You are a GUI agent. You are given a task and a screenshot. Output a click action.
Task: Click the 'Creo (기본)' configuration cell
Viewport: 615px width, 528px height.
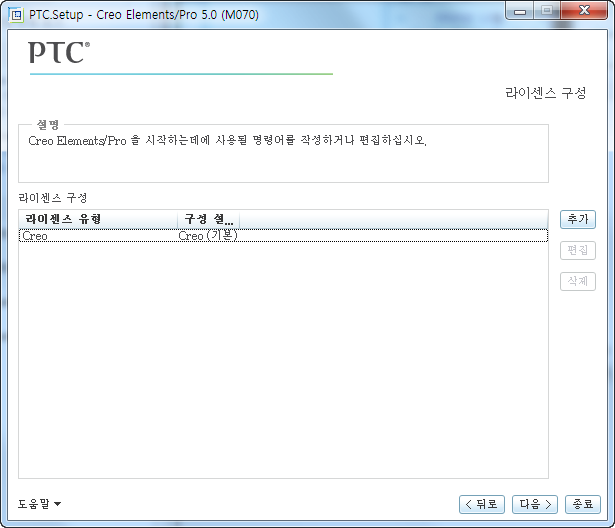[208, 236]
